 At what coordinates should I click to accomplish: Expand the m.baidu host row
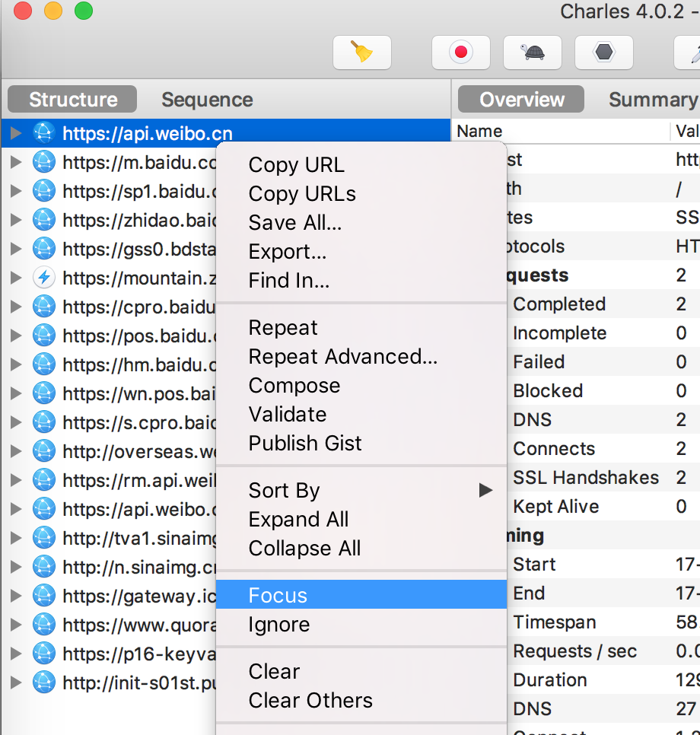(16, 162)
